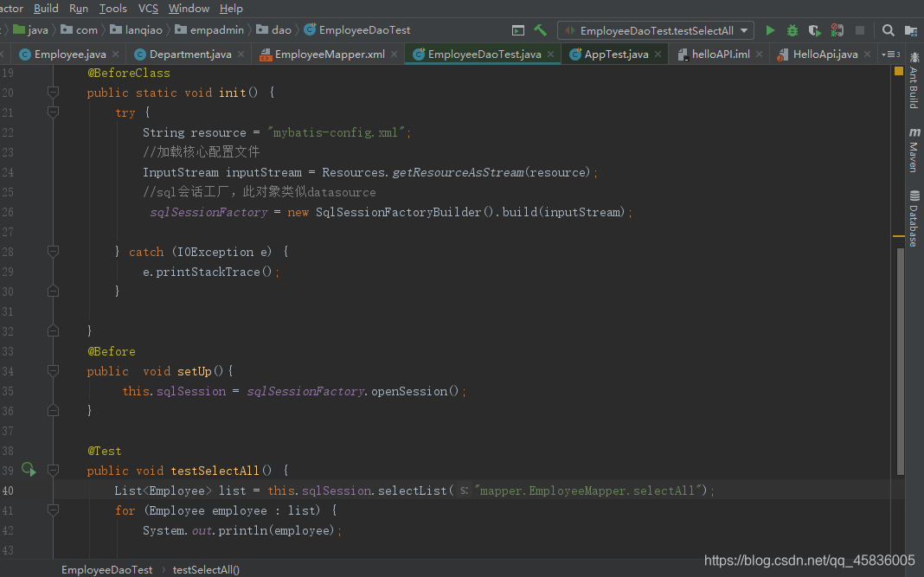Click the lanqiao package in the navigation bar

pyautogui.click(x=136, y=30)
